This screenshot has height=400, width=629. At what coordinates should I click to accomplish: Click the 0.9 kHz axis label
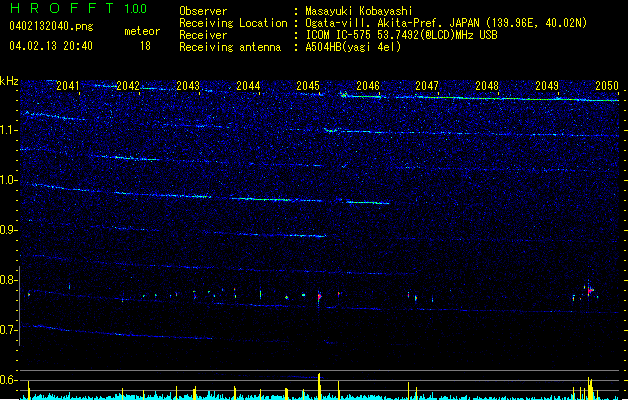(9, 230)
